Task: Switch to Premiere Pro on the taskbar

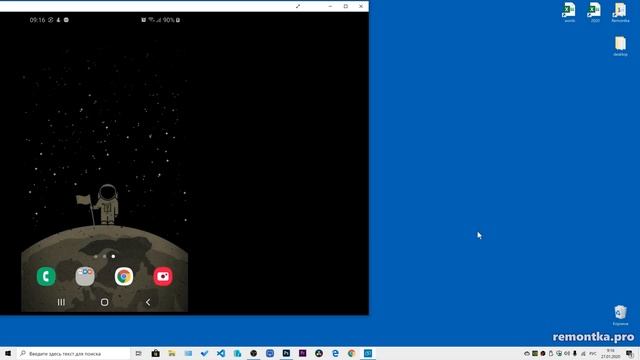Action: [302, 353]
